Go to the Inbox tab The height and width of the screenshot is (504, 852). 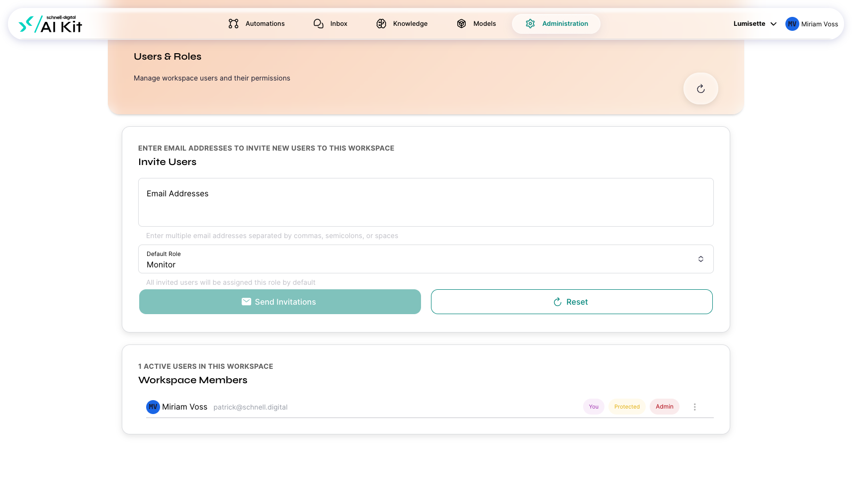[x=331, y=24]
